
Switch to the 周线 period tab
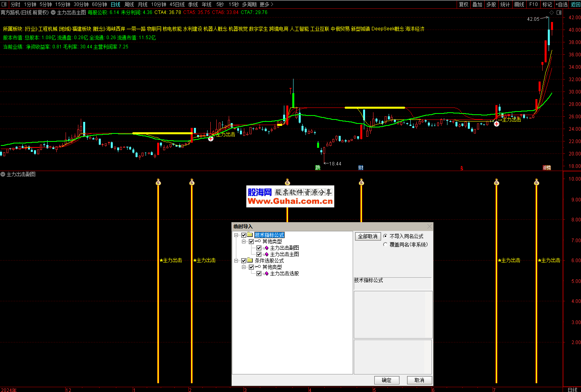[x=129, y=4]
